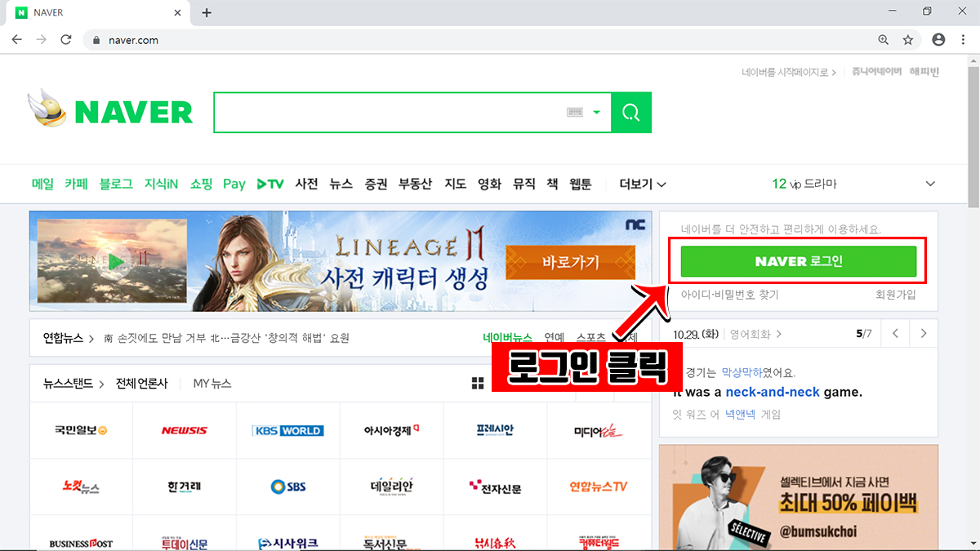
Task: Show previous English conversation card
Action: point(896,333)
